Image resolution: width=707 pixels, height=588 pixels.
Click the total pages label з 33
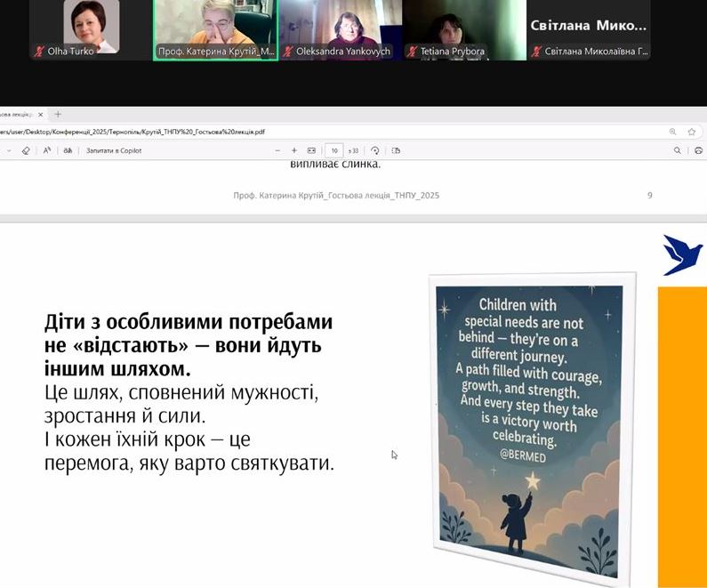click(x=354, y=150)
